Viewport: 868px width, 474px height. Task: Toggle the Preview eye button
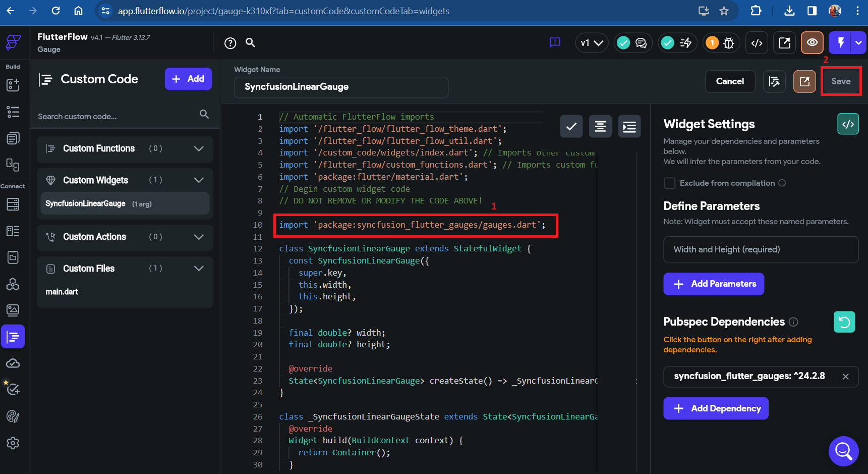(x=812, y=43)
